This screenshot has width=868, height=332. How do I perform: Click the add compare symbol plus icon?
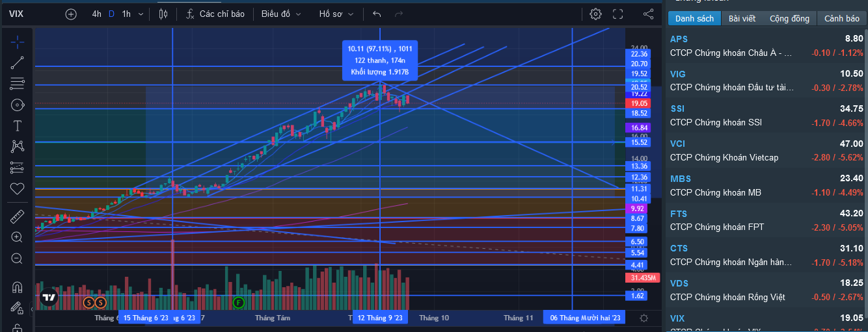71,14
